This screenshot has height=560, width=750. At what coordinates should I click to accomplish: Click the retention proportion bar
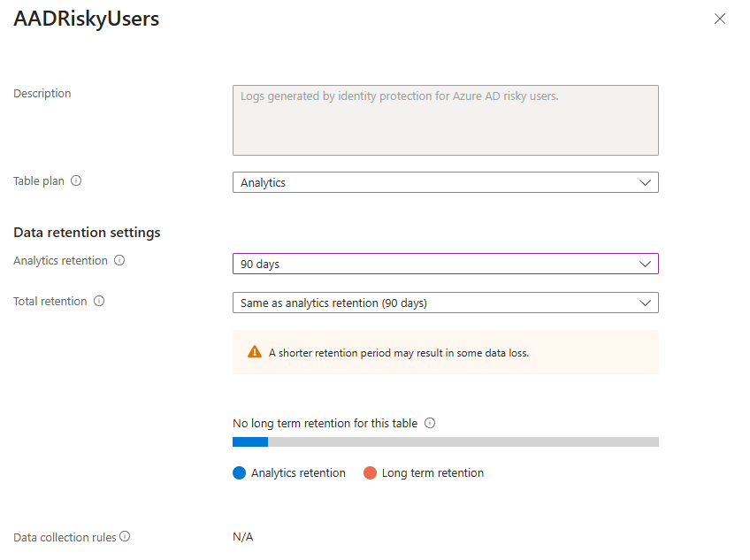(x=445, y=441)
